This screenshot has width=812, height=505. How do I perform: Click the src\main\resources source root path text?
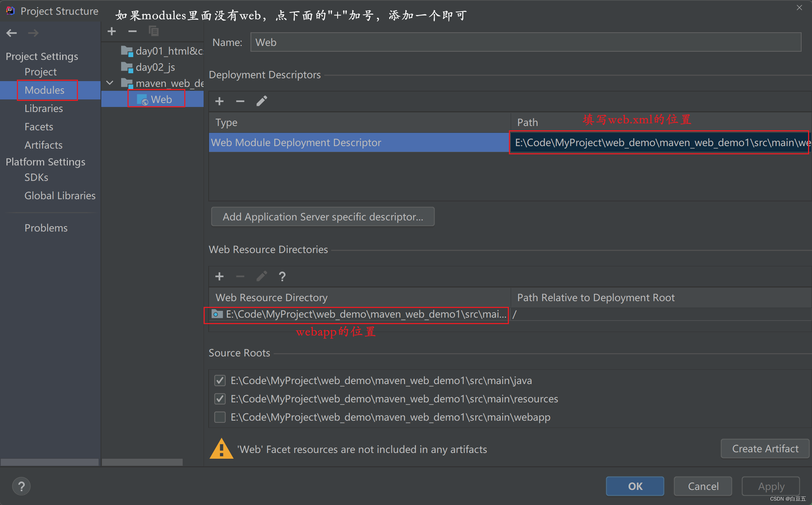tap(394, 399)
